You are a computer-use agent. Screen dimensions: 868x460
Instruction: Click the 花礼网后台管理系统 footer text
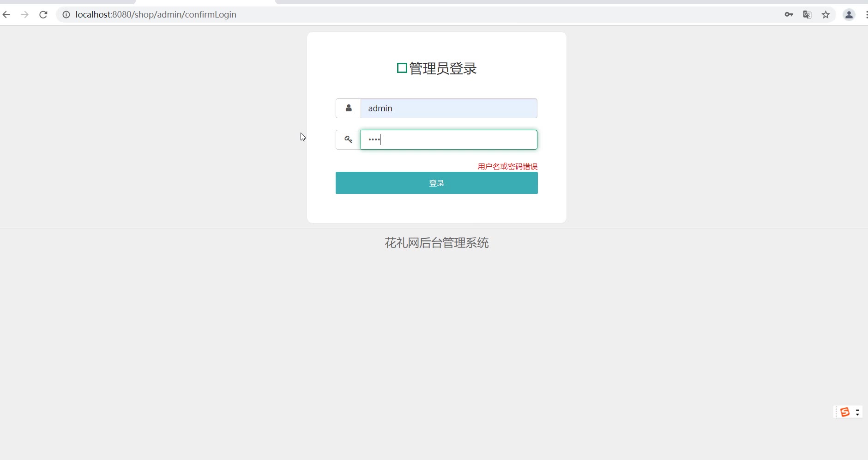pos(437,243)
